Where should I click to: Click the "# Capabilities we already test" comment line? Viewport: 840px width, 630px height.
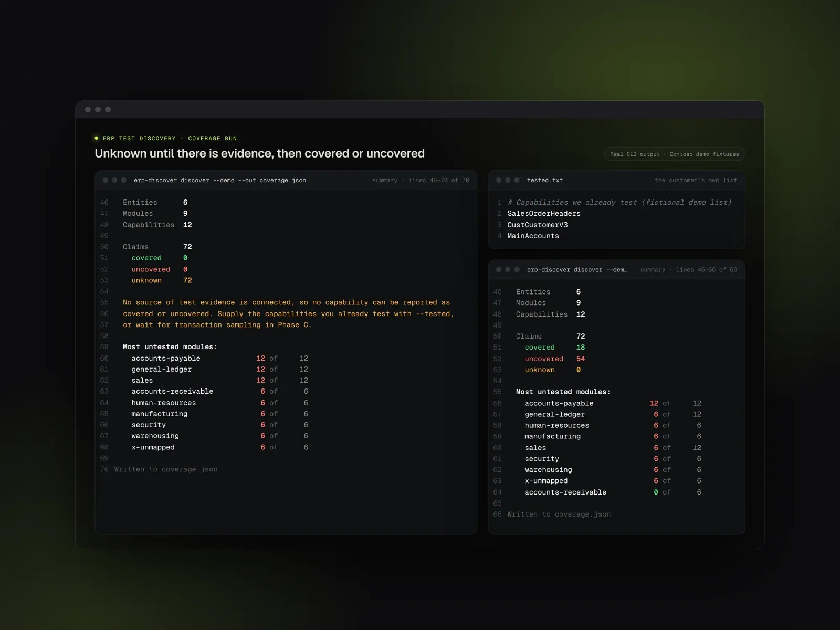click(x=619, y=203)
